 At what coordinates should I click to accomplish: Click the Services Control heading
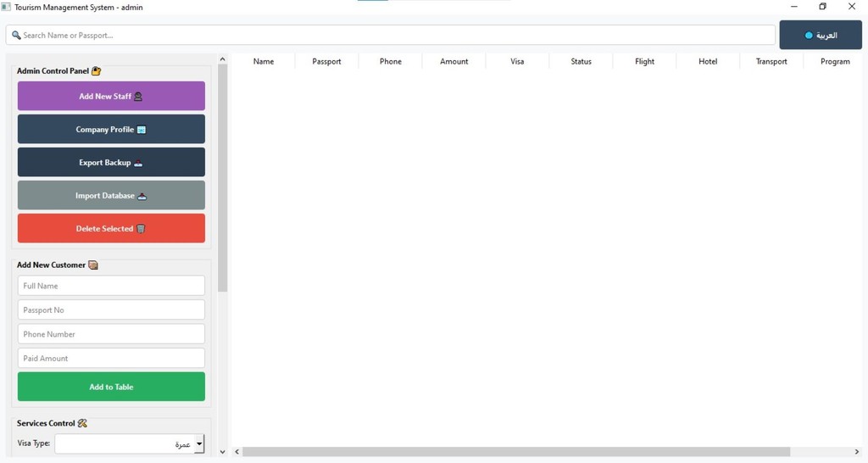click(x=46, y=423)
